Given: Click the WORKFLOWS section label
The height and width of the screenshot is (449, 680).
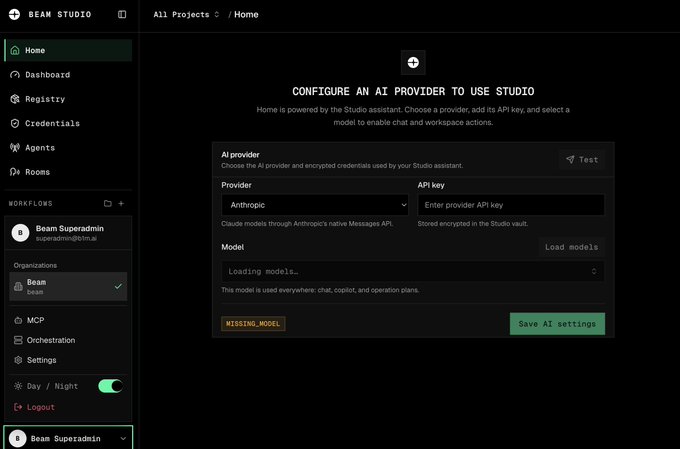Looking at the screenshot, I should pyautogui.click(x=30, y=203).
